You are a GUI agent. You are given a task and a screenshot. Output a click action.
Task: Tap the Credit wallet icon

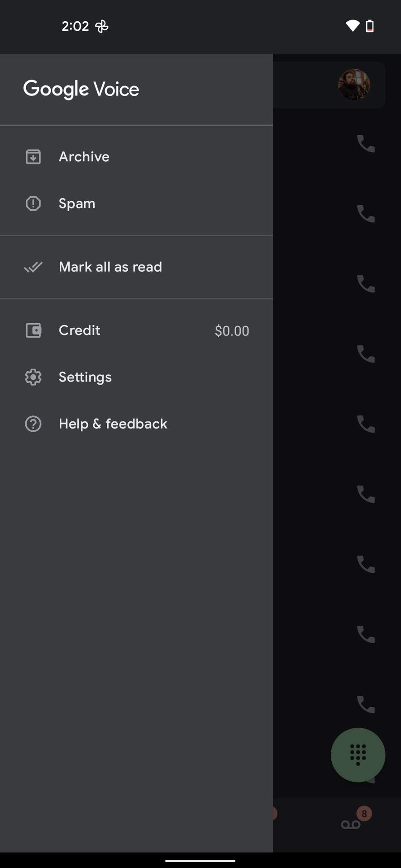click(33, 330)
